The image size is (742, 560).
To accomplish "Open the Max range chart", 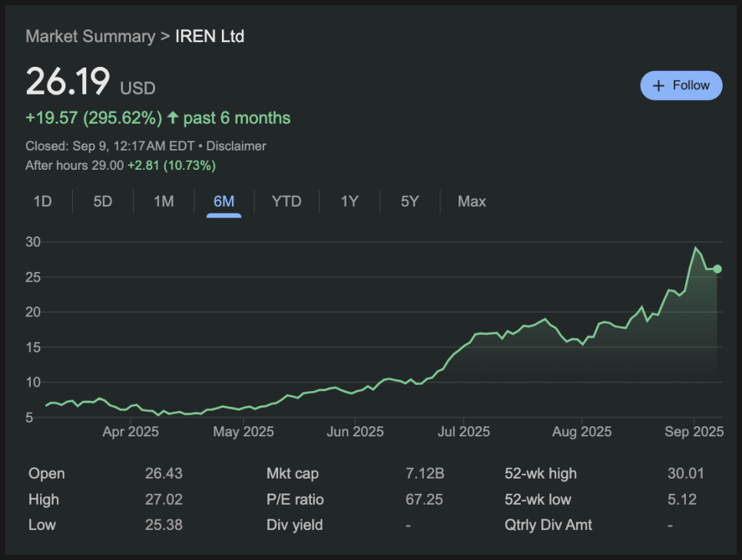I will point(472,202).
